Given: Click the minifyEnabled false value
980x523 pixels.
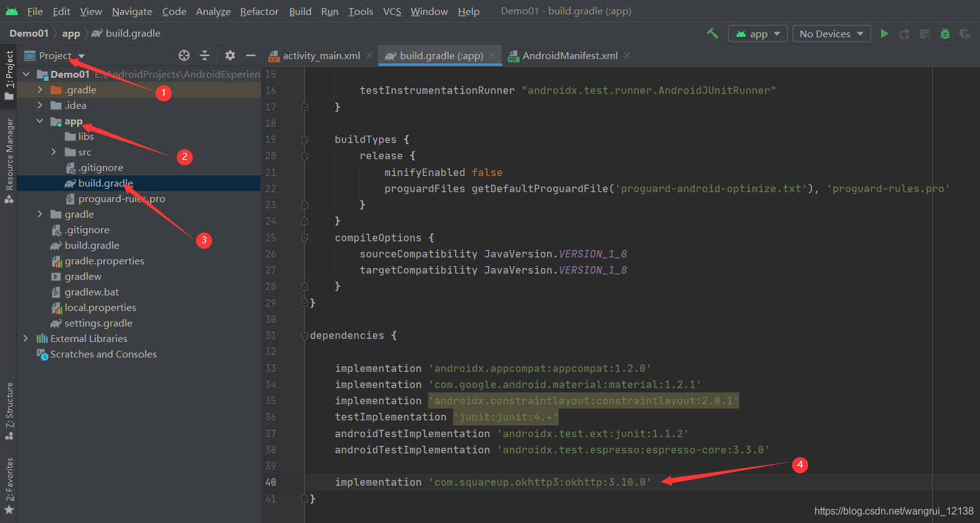Looking at the screenshot, I should pyautogui.click(x=487, y=172).
